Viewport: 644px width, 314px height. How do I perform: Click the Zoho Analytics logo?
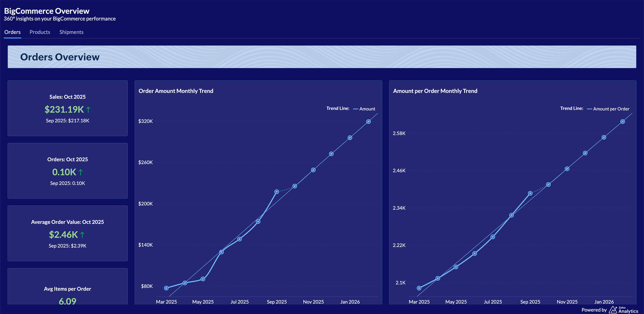tap(623, 310)
